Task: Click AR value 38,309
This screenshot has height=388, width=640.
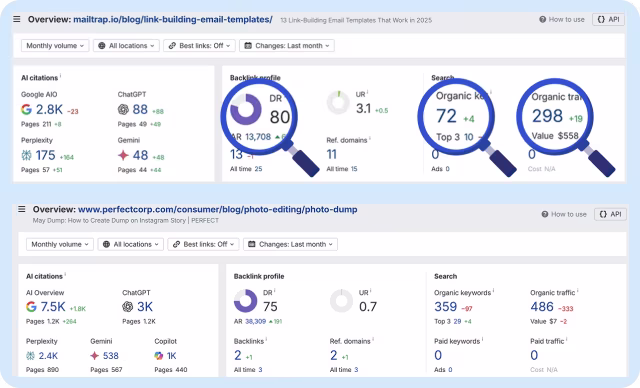Action: 256,321
